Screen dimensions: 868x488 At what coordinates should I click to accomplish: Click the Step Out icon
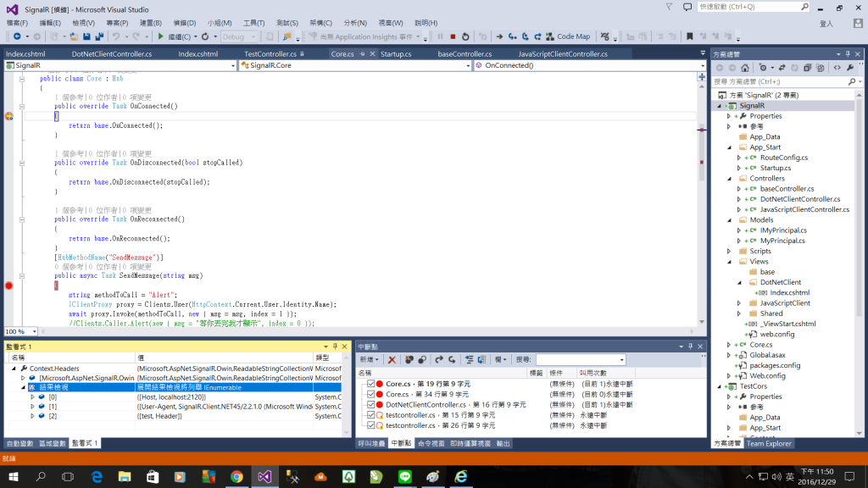(x=537, y=36)
